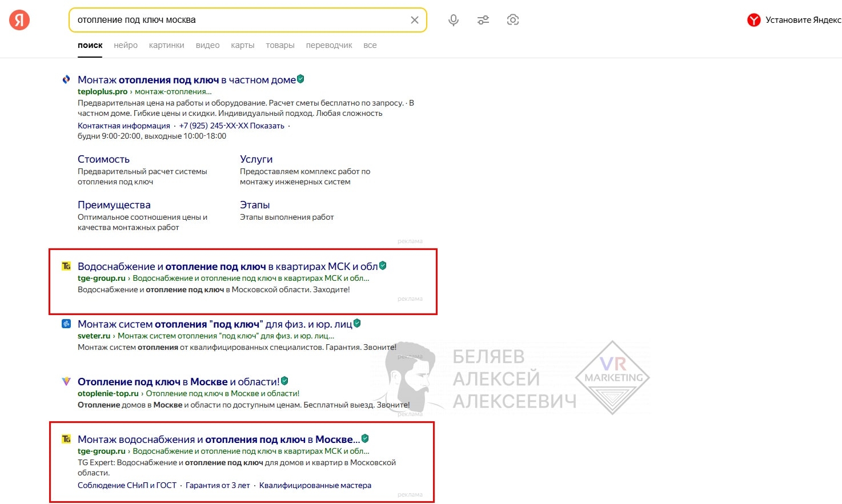Click verified shield next to 'в квартирах МСК и обл' title
This screenshot has width=842, height=504.
(383, 266)
